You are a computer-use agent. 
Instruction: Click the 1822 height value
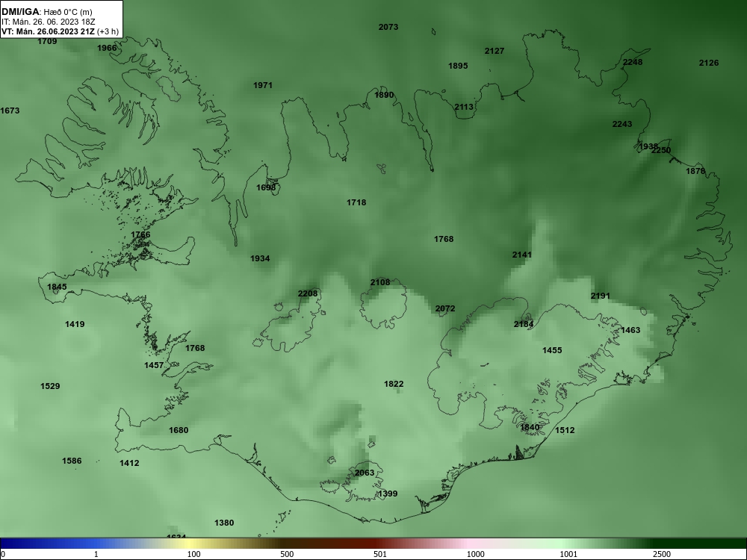point(394,385)
